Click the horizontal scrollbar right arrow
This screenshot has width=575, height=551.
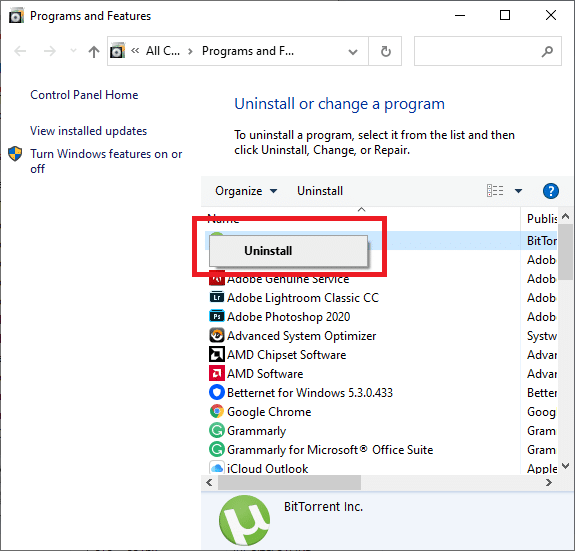[x=549, y=482]
